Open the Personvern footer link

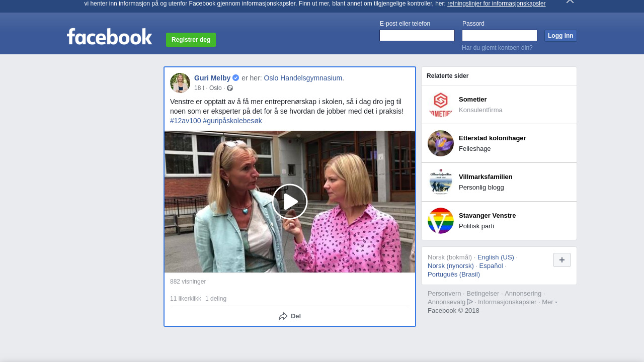click(444, 294)
